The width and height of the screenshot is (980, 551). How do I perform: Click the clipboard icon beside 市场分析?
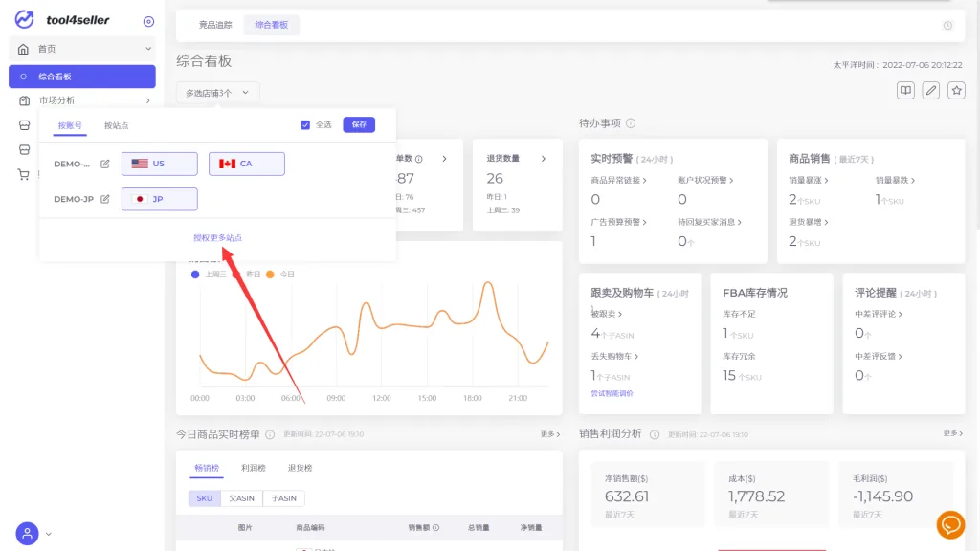tap(24, 99)
